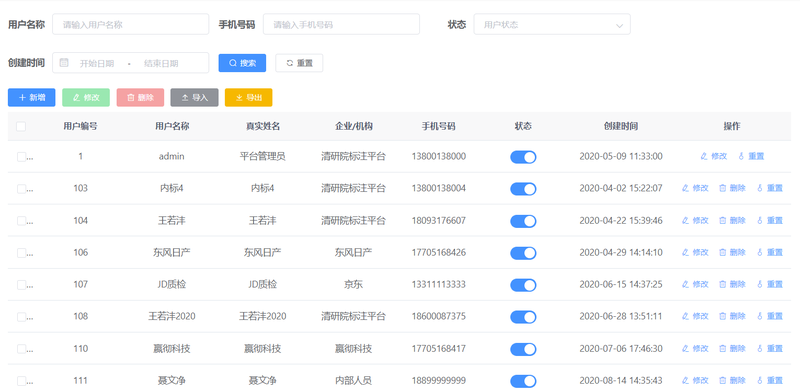Click 重置 reset link for user 107

click(x=769, y=284)
